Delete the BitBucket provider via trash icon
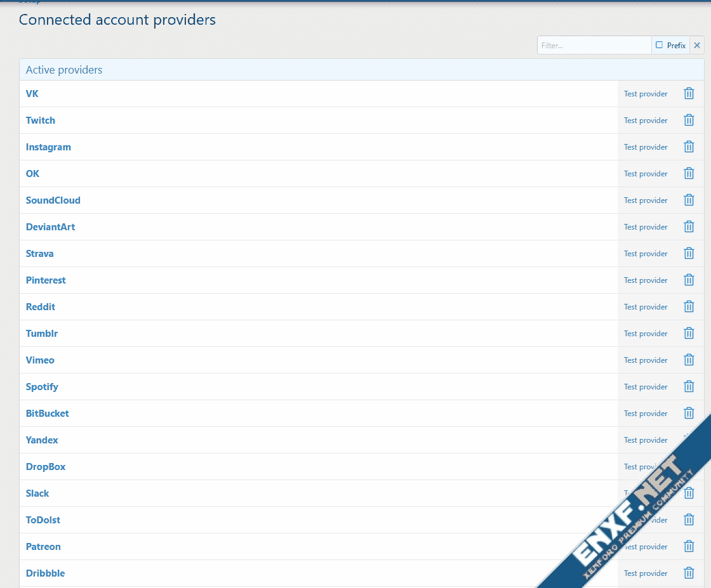Viewport: 711px width, 588px height. coord(689,413)
